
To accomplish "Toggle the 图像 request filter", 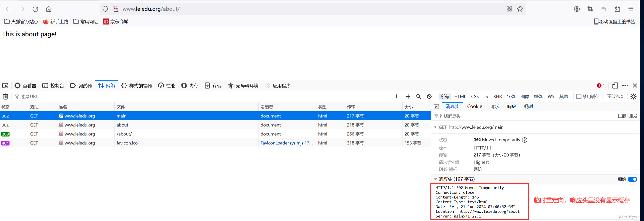I will click(x=525, y=96).
